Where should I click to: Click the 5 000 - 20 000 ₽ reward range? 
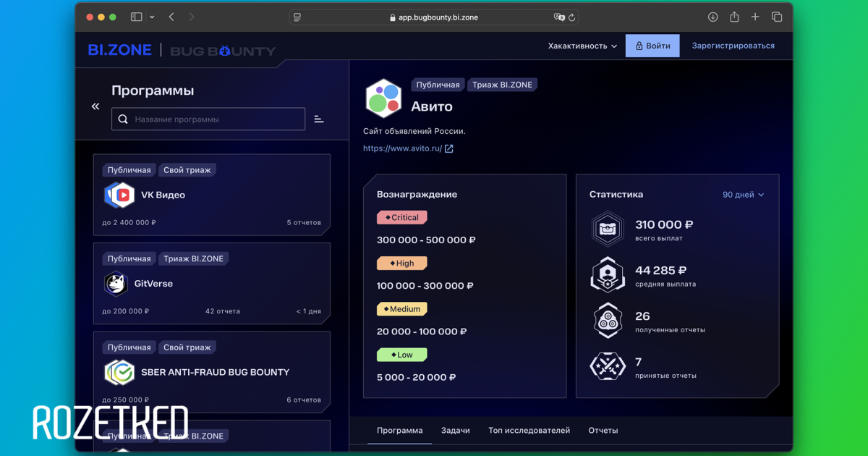(x=417, y=377)
